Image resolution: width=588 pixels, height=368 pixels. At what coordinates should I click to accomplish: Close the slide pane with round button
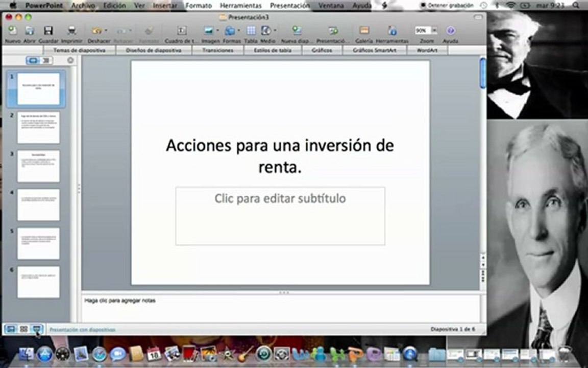[70, 60]
